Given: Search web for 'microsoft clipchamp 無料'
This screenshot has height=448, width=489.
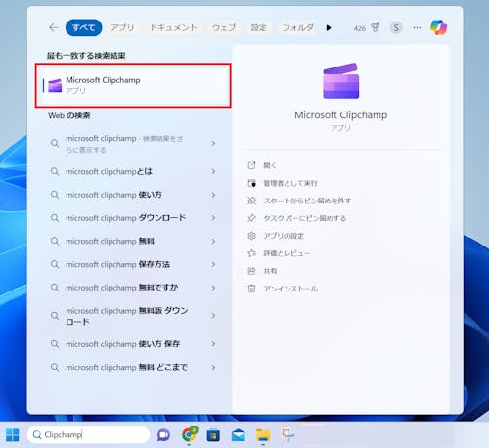Looking at the screenshot, I should tap(110, 241).
